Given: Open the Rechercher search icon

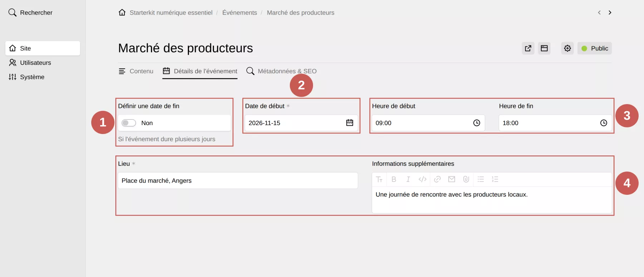Looking at the screenshot, I should [x=13, y=13].
